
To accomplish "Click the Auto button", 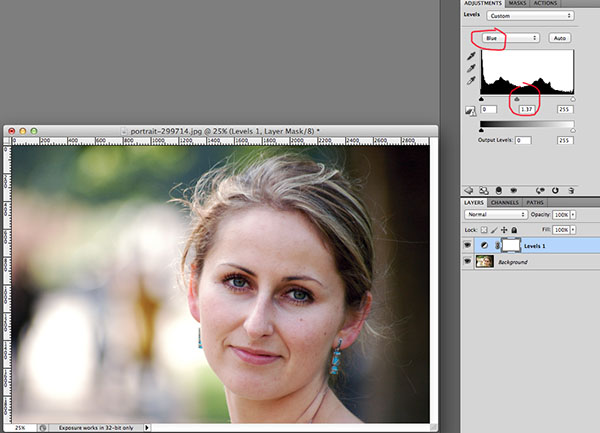I will coord(559,37).
